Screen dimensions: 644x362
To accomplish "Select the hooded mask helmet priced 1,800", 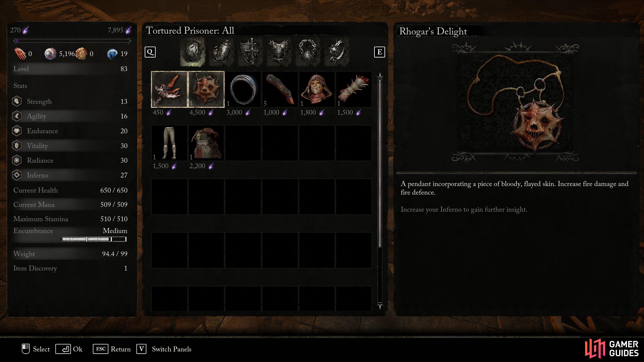I will [317, 89].
